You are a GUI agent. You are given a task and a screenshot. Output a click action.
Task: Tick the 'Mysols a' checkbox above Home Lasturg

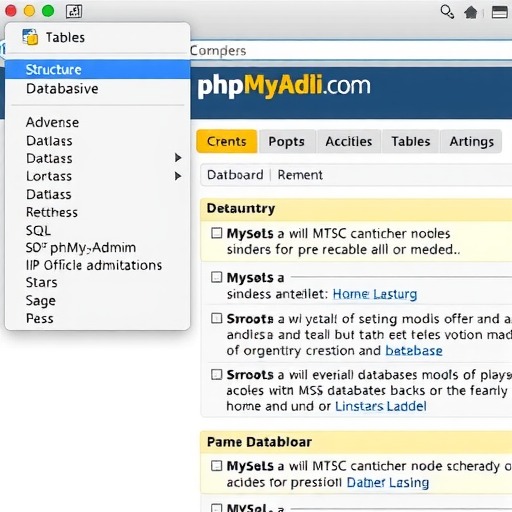coord(217,277)
